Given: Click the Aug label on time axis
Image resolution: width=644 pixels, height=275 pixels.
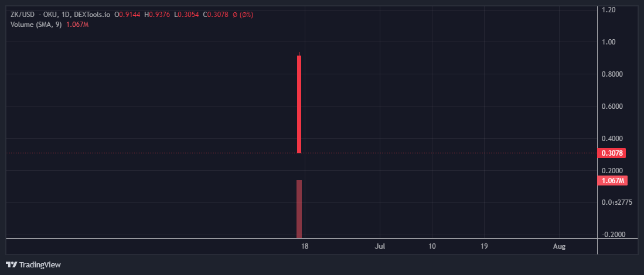Looking at the screenshot, I should pos(560,246).
